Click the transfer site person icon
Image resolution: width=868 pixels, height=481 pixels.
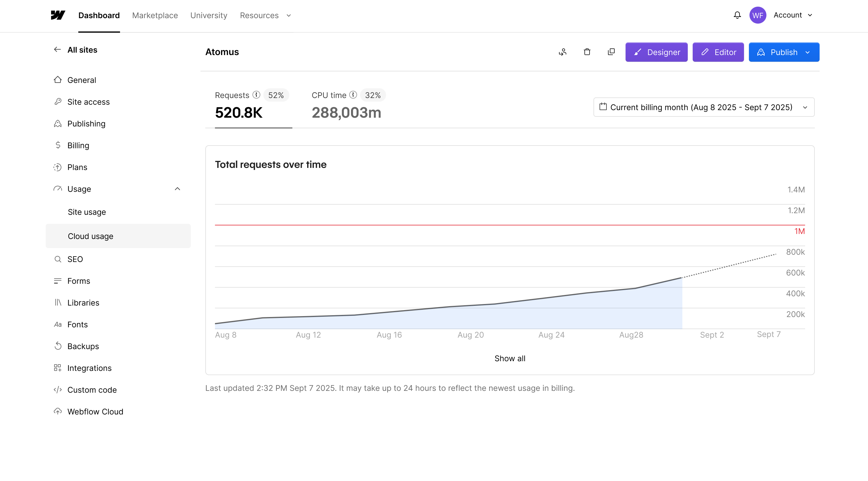(x=562, y=52)
